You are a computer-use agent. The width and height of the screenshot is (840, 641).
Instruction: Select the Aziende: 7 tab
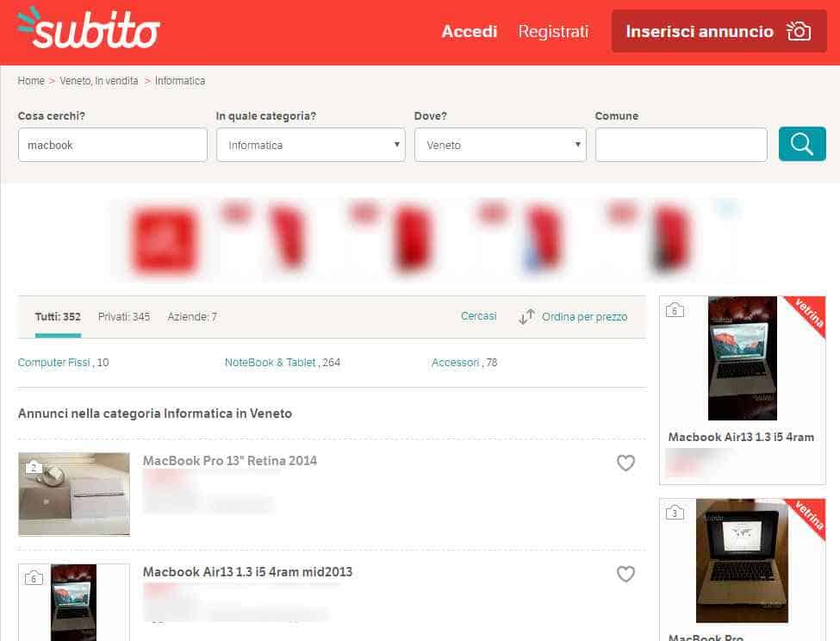192,317
